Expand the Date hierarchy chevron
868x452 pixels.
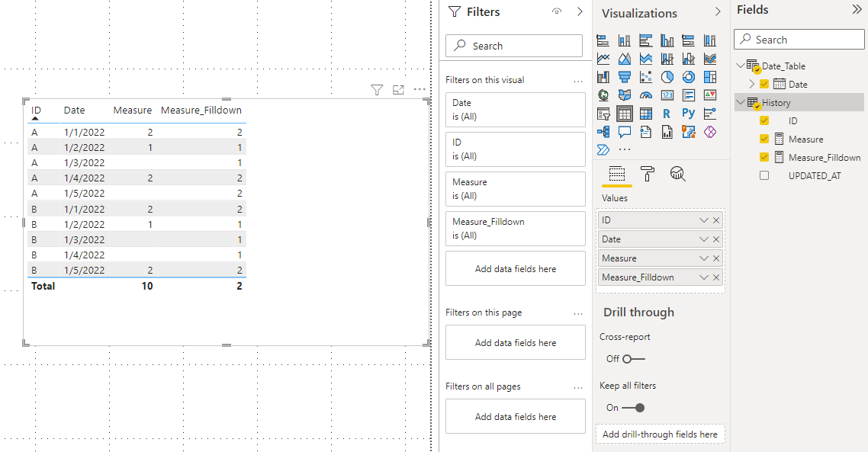752,84
